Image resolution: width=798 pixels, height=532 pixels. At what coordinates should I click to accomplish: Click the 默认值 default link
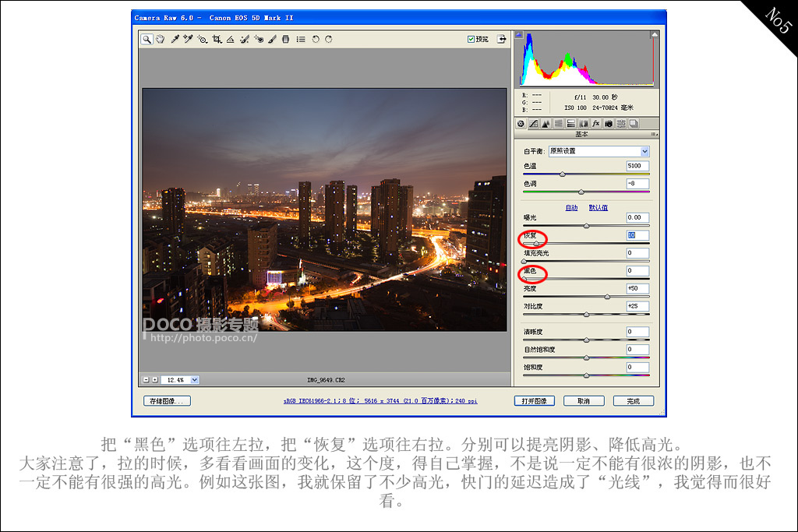(598, 207)
